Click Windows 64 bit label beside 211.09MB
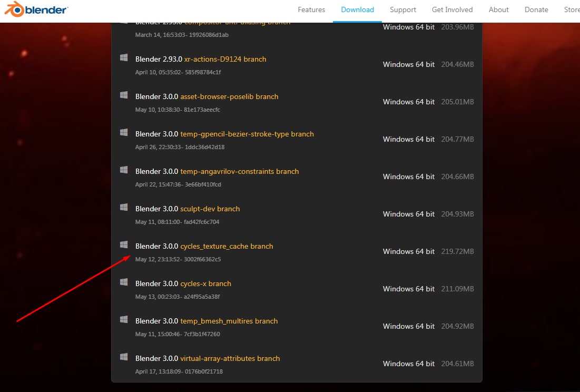 (x=409, y=289)
